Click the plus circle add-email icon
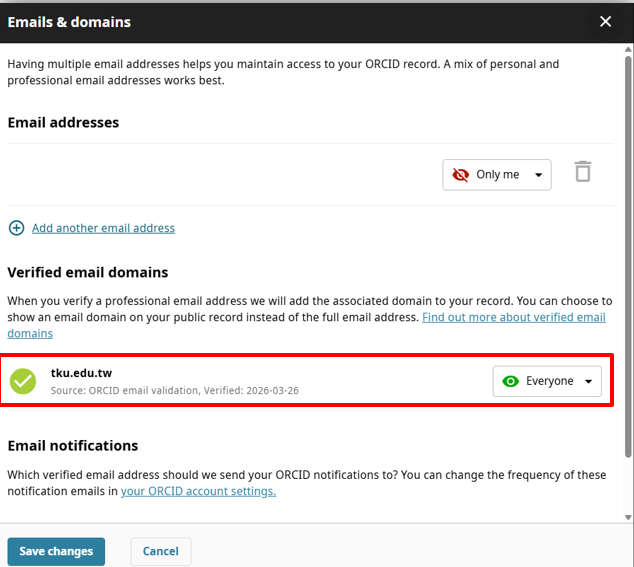The height and width of the screenshot is (567, 634). coord(17,228)
